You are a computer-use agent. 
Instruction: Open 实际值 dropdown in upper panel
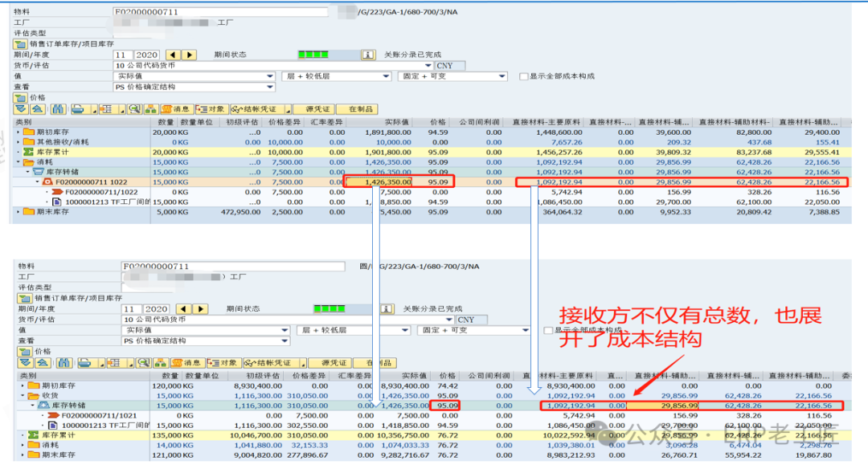click(269, 76)
